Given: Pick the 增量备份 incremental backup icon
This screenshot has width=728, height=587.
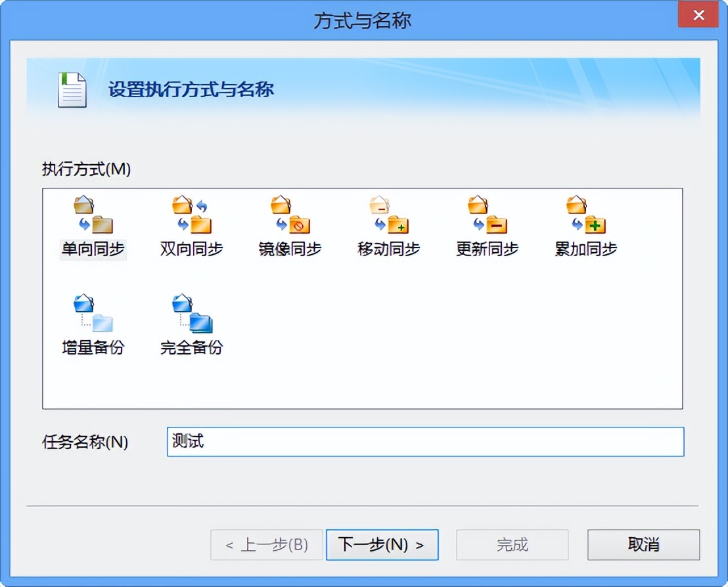Looking at the screenshot, I should (93, 314).
